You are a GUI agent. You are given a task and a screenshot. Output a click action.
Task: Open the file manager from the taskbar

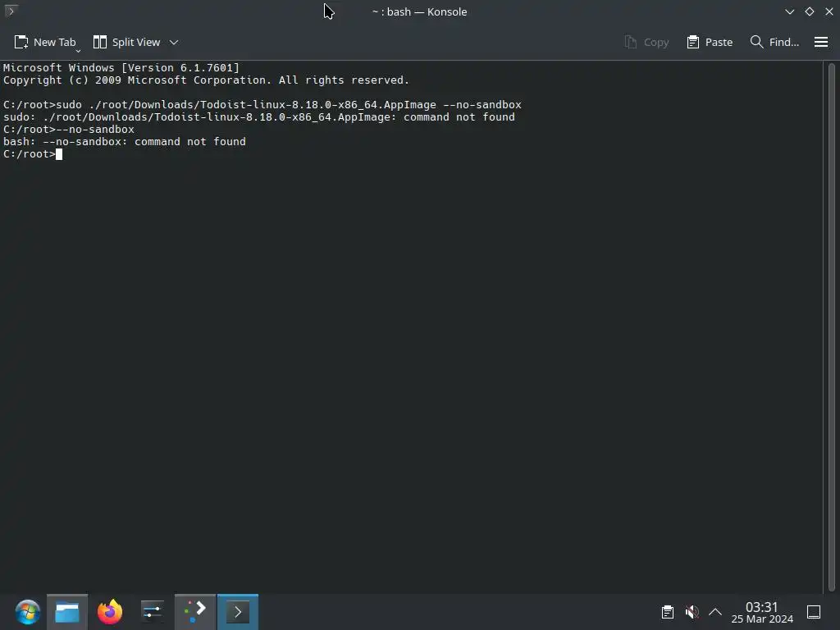[67, 612]
